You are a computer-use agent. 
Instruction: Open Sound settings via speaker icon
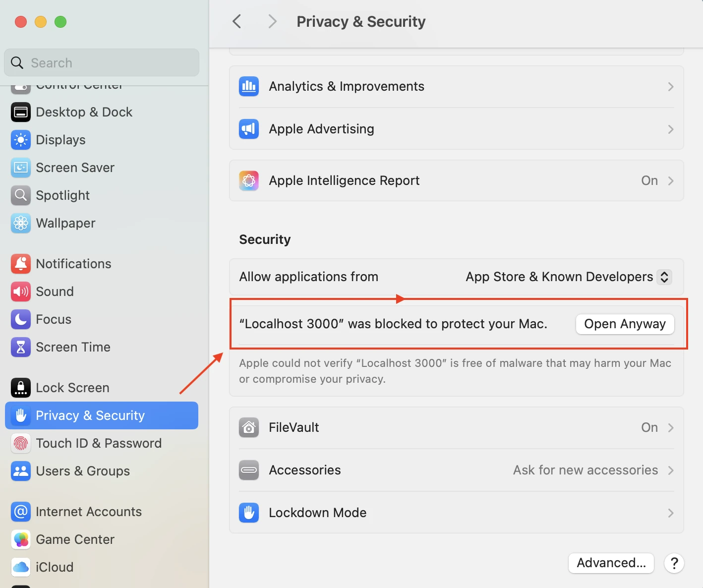pyautogui.click(x=20, y=292)
